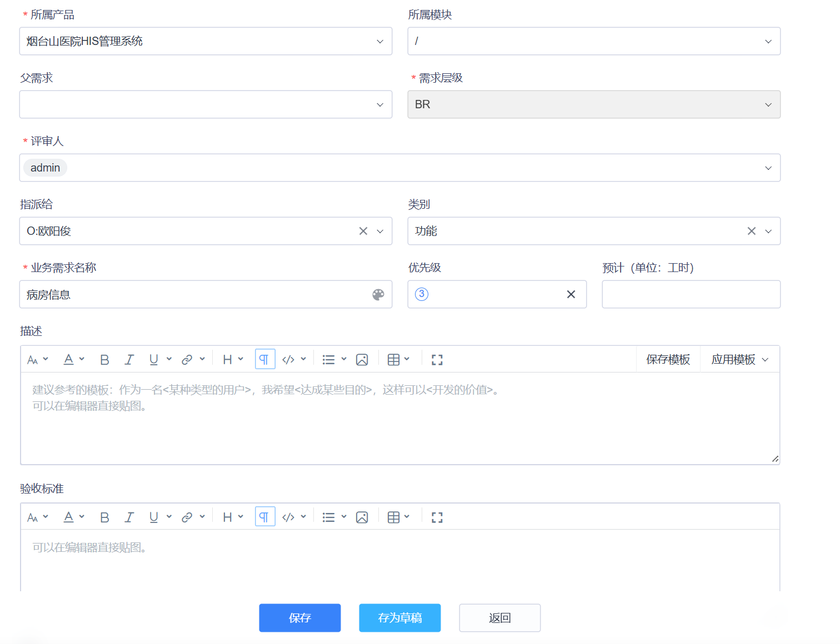Image resolution: width=840 pixels, height=644 pixels.
Task: Expand description editor to fullscreen
Action: point(437,359)
